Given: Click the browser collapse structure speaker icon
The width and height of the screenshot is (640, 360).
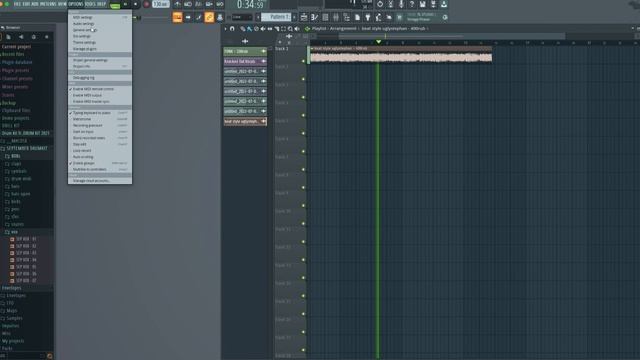Looking at the screenshot, I should pos(21,37).
